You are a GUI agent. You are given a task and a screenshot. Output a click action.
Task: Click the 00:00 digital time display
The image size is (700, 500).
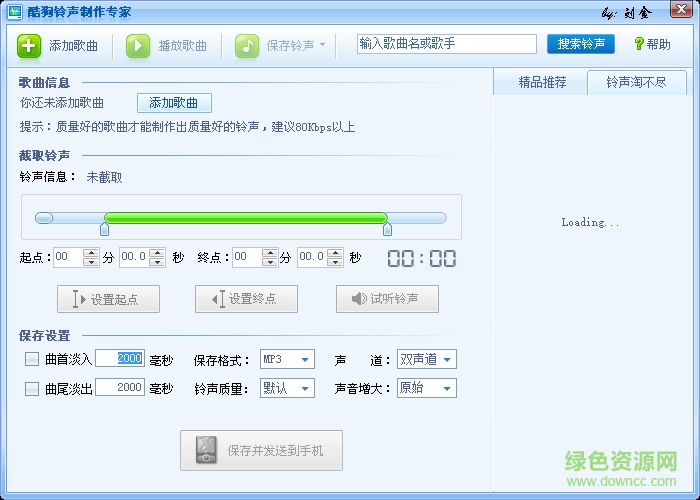coord(421,258)
